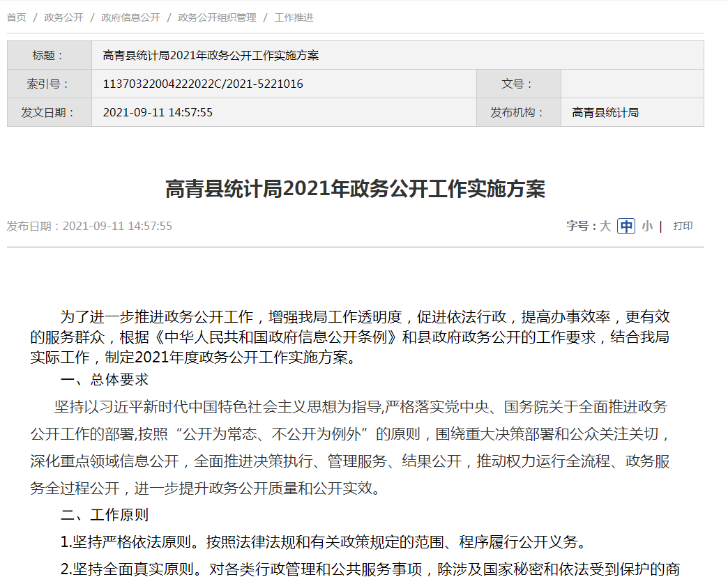Open the 政务公开 breadcrumb link
Screen dimensions: 728x577
coord(63,17)
